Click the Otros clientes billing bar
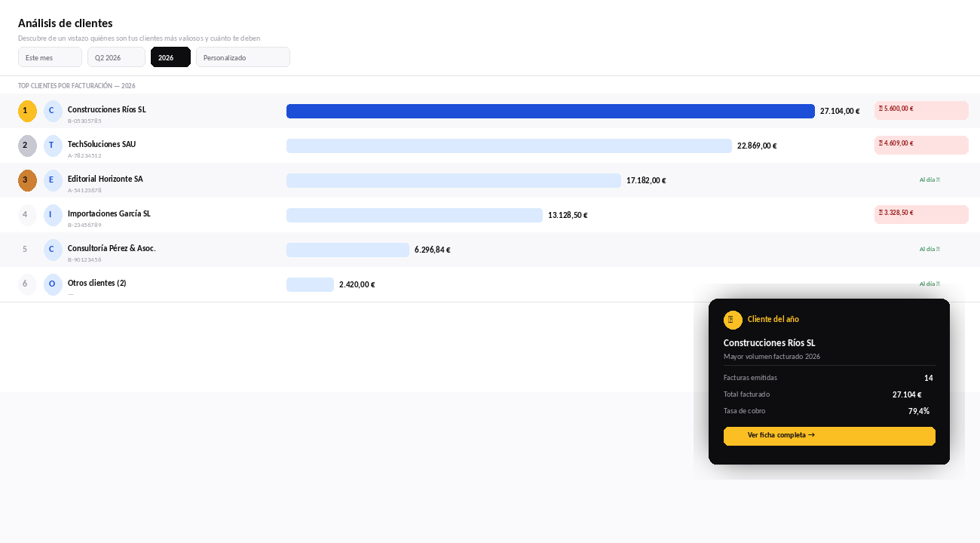This screenshot has width=980, height=543. [310, 285]
